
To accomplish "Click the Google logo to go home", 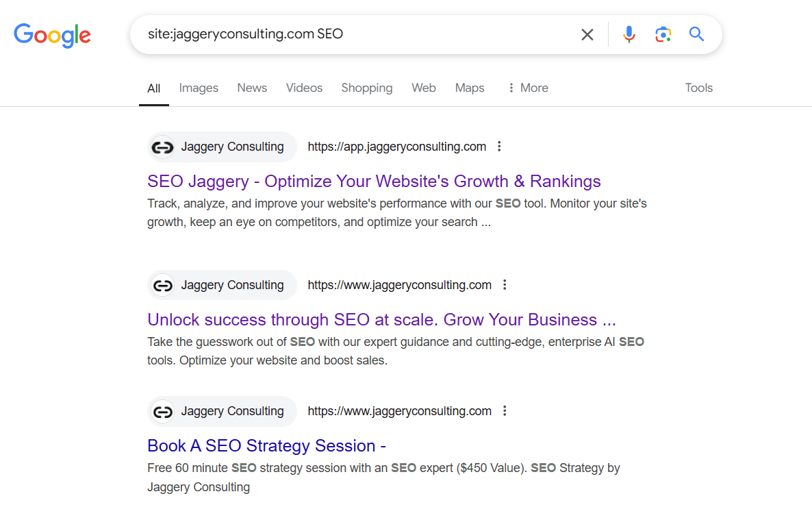I will click(x=52, y=36).
